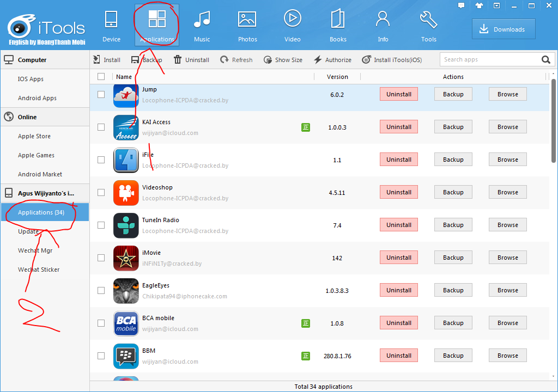Click the TuneIn Radio app icon

pyautogui.click(x=126, y=225)
